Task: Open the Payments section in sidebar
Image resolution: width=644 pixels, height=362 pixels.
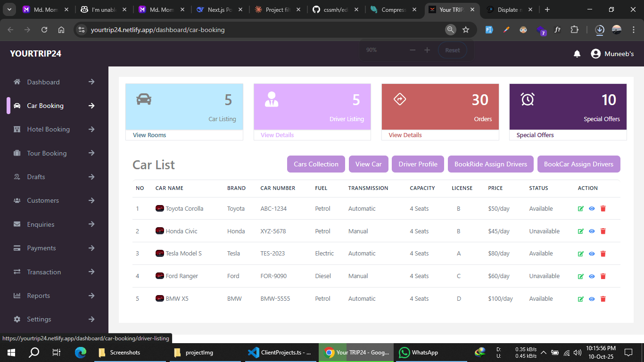Action: click(x=41, y=248)
